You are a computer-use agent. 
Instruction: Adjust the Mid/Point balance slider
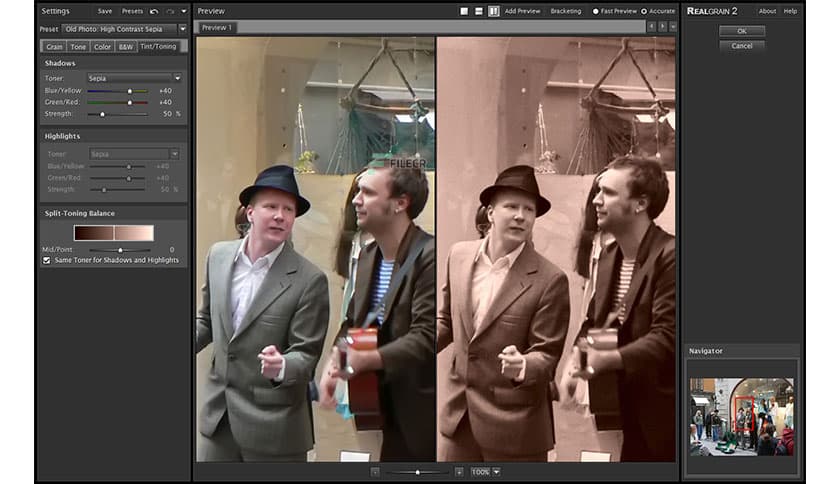pyautogui.click(x=120, y=249)
